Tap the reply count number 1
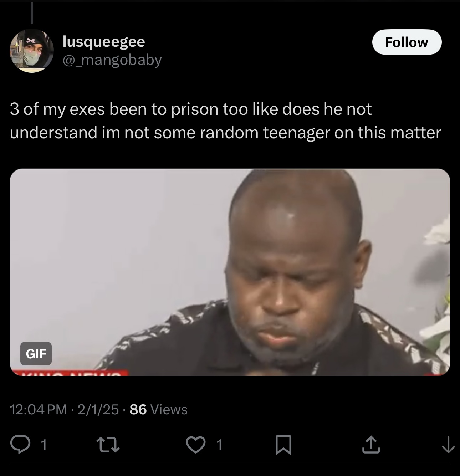The width and height of the screenshot is (460, 476). (x=44, y=445)
